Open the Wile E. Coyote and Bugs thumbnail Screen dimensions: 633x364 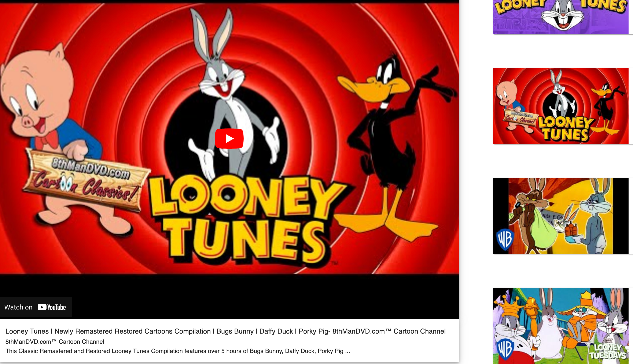pyautogui.click(x=560, y=216)
